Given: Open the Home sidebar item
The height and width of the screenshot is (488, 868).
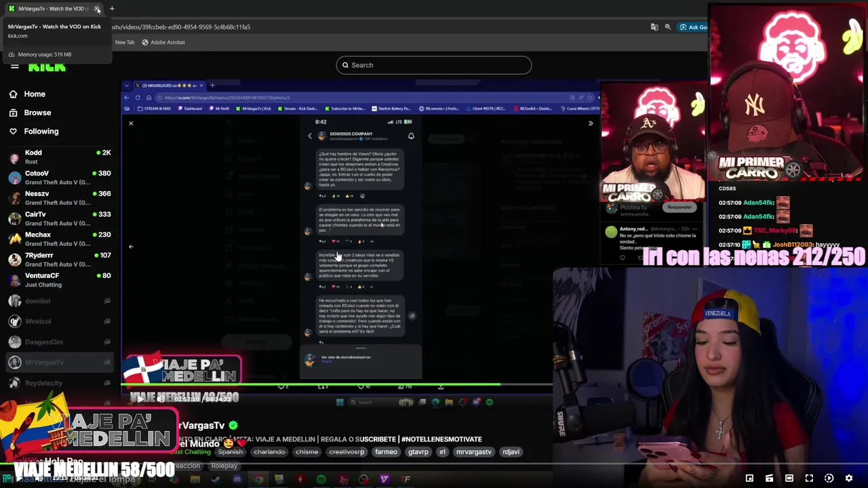Looking at the screenshot, I should point(61,94).
